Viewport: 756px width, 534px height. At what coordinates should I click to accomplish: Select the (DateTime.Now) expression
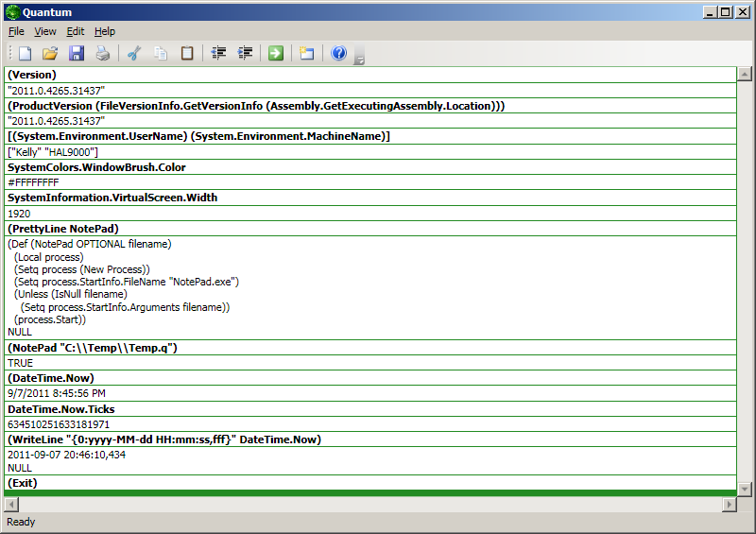[51, 378]
